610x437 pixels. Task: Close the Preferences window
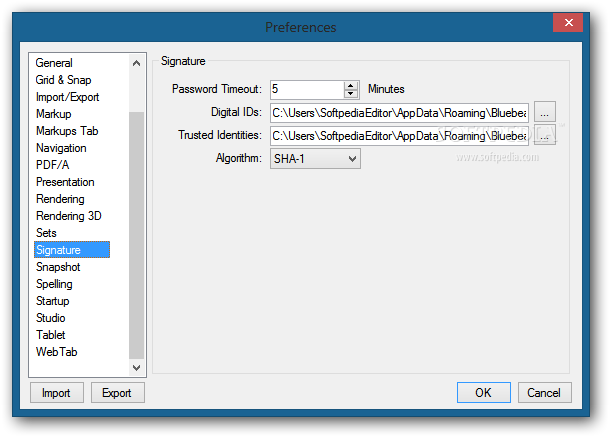coord(568,23)
